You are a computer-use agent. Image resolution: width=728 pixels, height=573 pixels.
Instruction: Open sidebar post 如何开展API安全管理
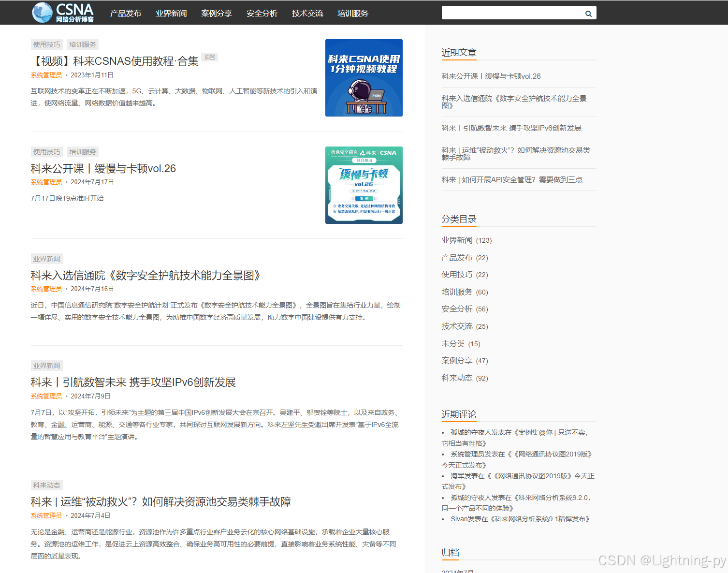(512, 180)
